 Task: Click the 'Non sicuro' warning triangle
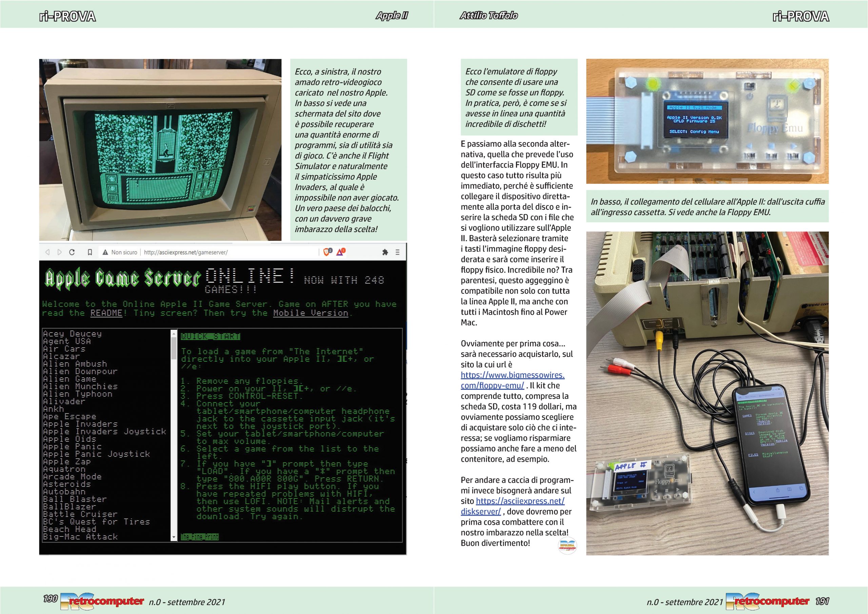click(105, 252)
